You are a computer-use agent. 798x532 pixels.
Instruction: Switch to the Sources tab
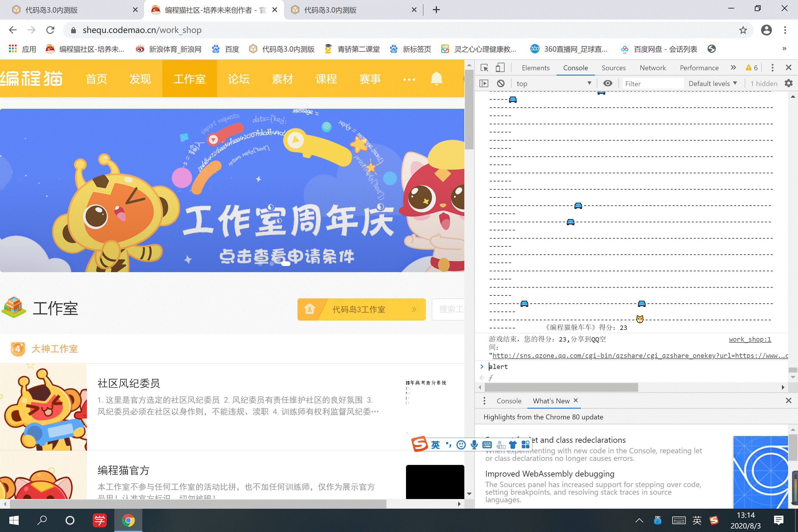[613, 68]
